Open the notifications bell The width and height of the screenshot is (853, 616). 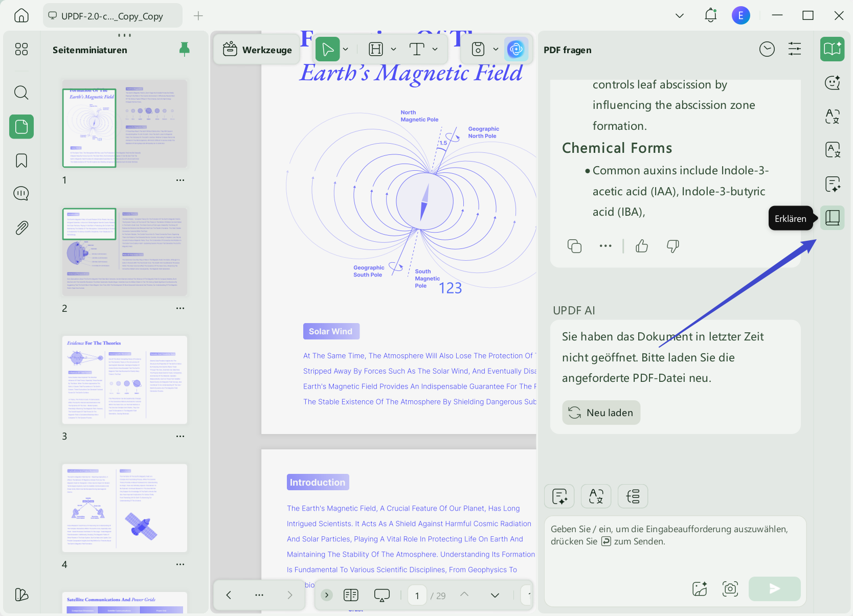711,15
